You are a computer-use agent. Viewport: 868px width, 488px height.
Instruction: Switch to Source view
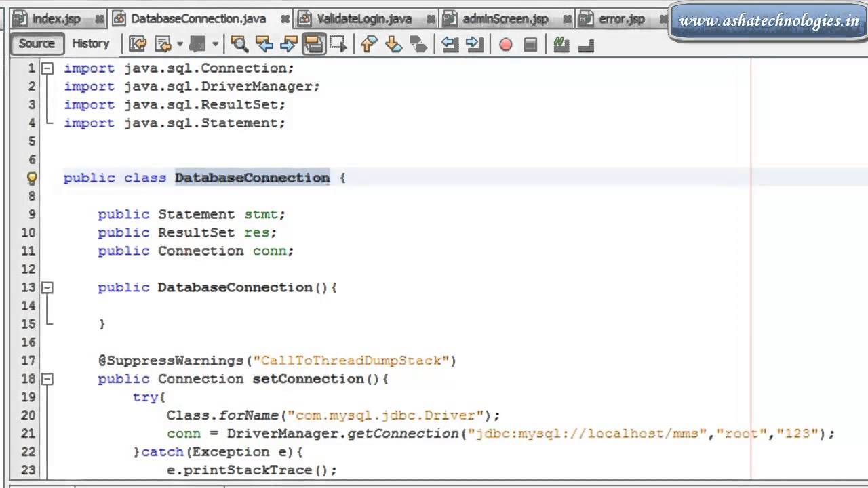pos(37,44)
